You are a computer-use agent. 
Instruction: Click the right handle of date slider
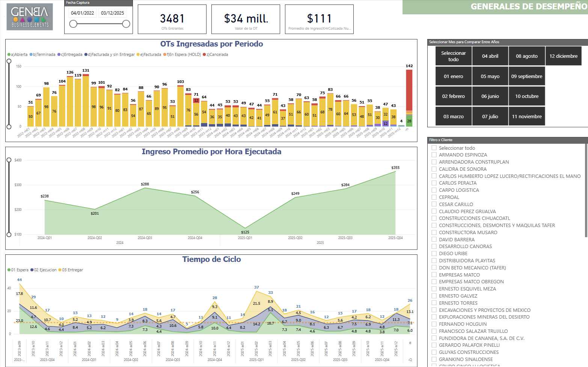tap(126, 24)
